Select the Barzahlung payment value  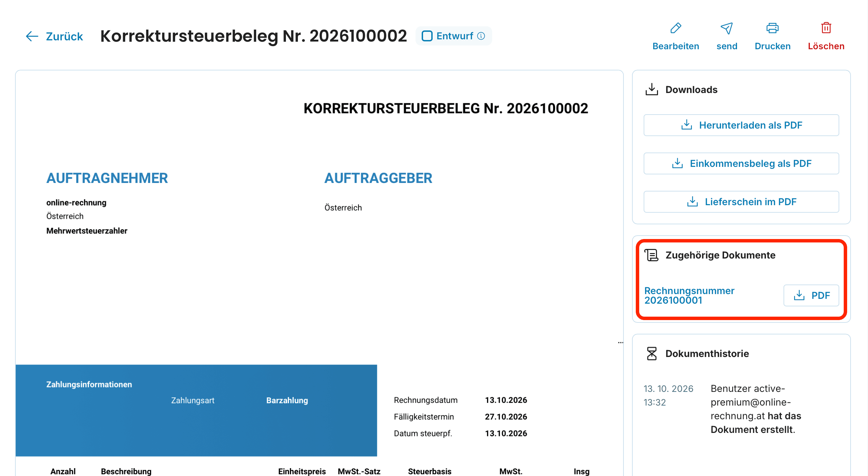point(287,400)
